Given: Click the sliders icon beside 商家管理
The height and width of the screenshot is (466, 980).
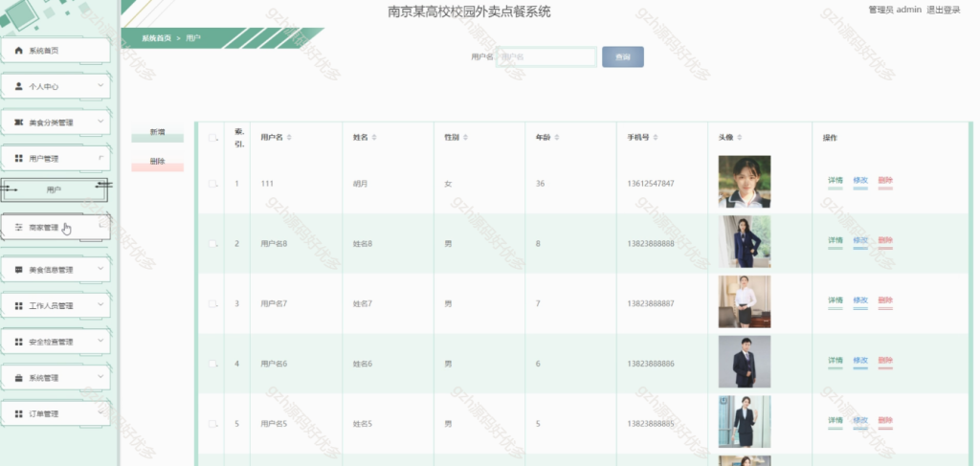Looking at the screenshot, I should (x=19, y=228).
